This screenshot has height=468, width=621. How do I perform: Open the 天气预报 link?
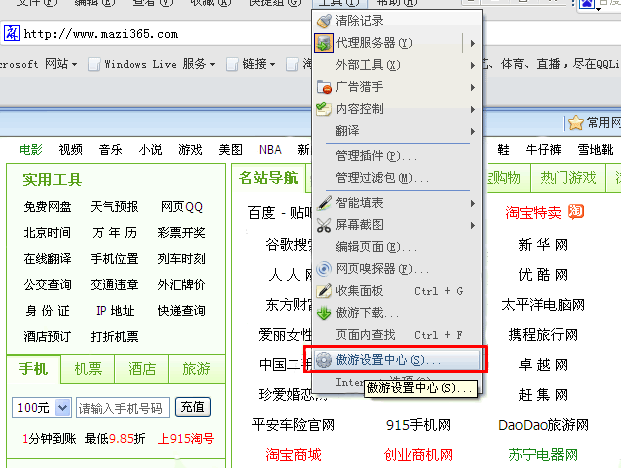click(114, 207)
